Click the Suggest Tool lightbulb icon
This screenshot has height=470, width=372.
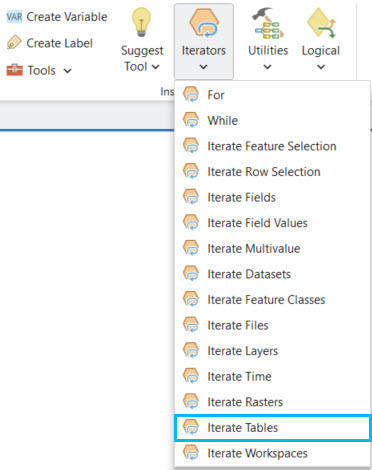[x=142, y=22]
